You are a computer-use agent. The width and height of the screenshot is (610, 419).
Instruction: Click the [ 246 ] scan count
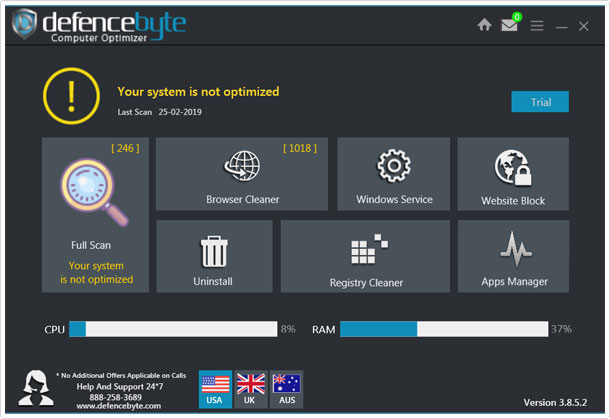tap(125, 148)
